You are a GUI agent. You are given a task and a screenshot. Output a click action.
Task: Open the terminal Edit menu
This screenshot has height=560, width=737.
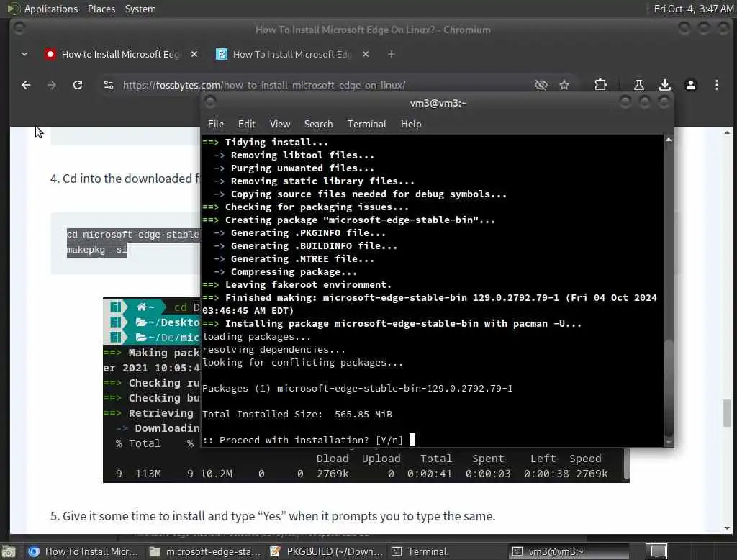click(246, 124)
